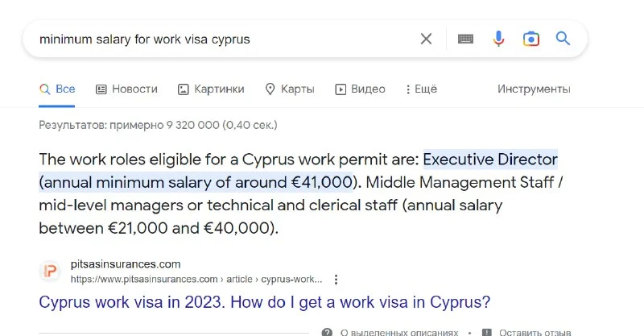Click the Pitsas Insurances site favicon
This screenshot has height=336, width=644.
tap(51, 272)
